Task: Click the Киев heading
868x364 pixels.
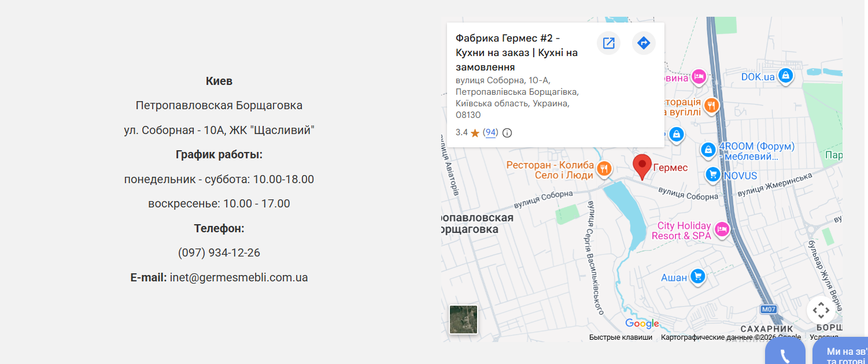Action: click(x=219, y=81)
